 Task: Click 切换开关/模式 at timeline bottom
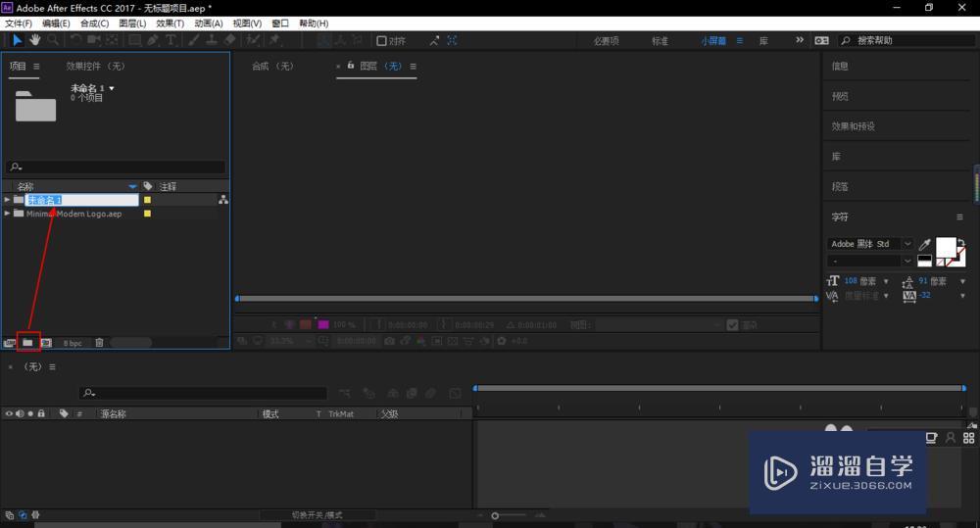(317, 515)
